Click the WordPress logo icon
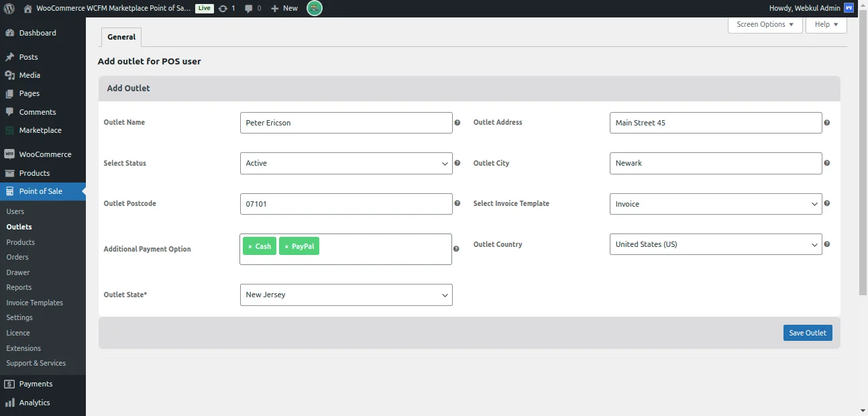The width and height of the screenshot is (868, 416). tap(9, 8)
